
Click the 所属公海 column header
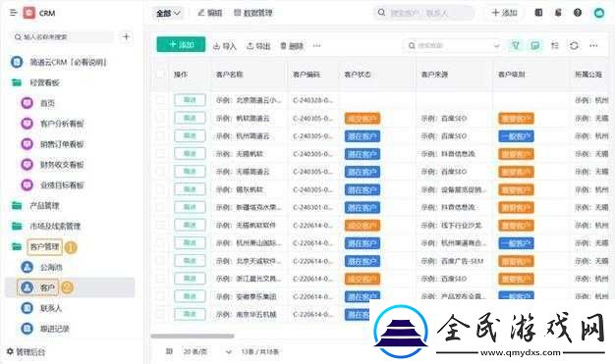588,74
